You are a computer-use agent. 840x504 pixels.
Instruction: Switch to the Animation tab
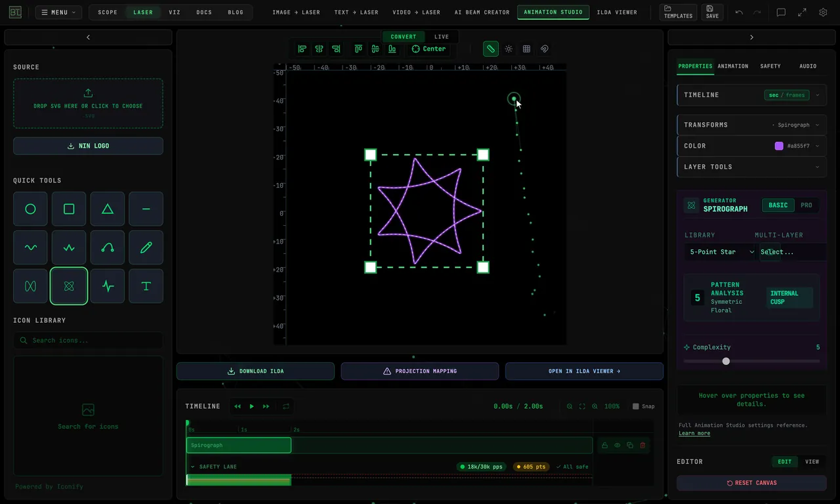(x=732, y=66)
